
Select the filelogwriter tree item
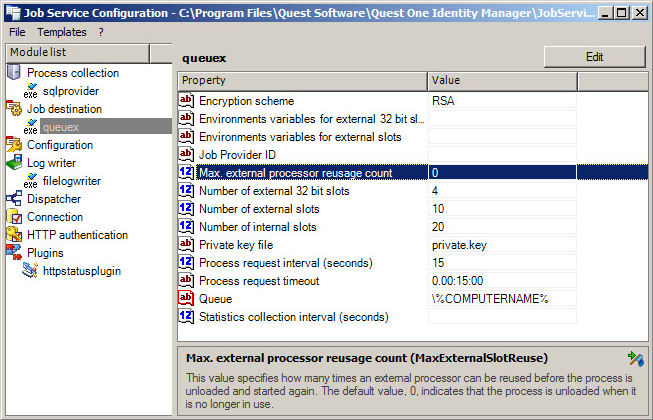[x=72, y=181]
